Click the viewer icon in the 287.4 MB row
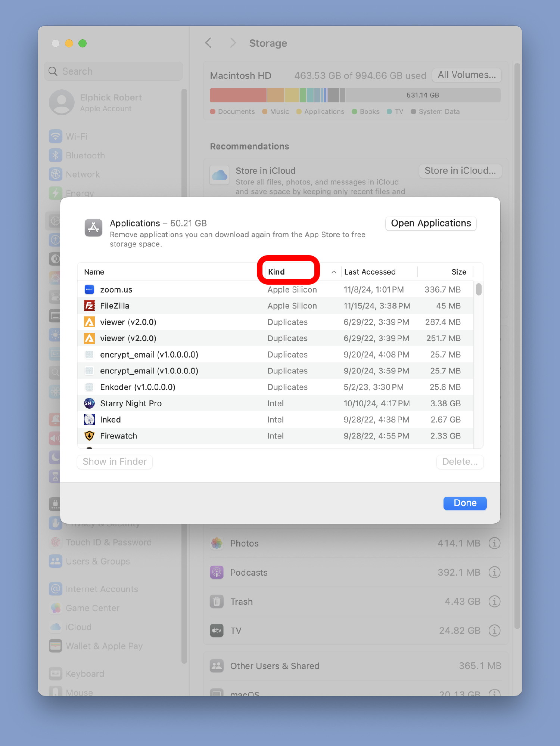The image size is (560, 746). tap(89, 322)
